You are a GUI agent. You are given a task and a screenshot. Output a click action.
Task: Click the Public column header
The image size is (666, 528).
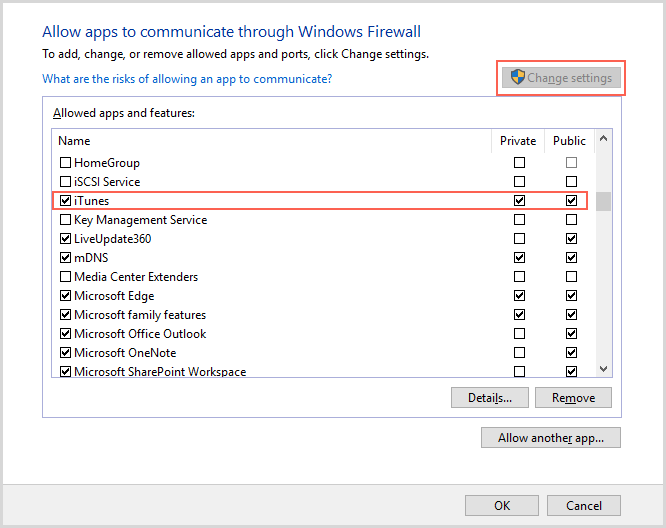[569, 141]
